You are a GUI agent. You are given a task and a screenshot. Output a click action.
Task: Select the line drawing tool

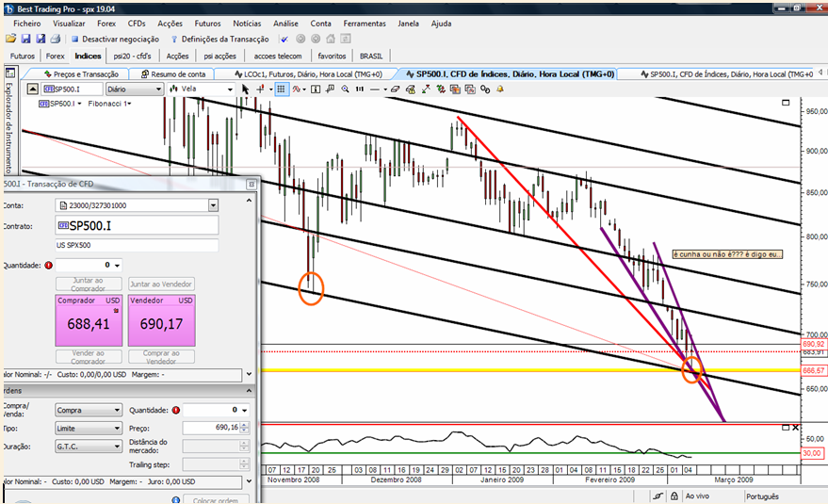(375, 89)
